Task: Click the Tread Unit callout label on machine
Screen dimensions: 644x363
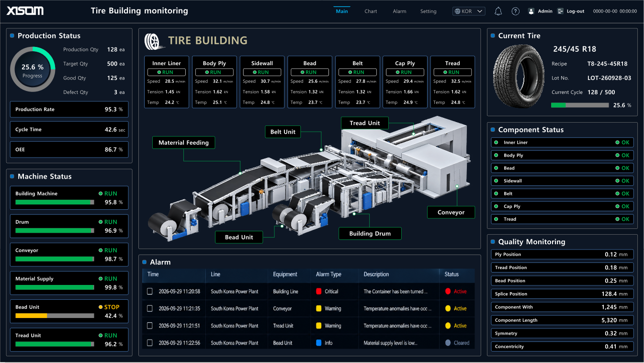Action: tap(365, 123)
